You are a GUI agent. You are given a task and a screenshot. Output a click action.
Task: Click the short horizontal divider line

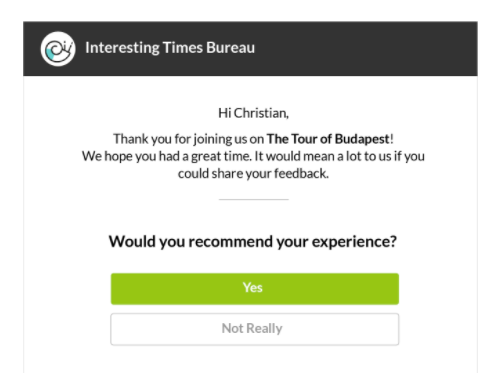(254, 199)
